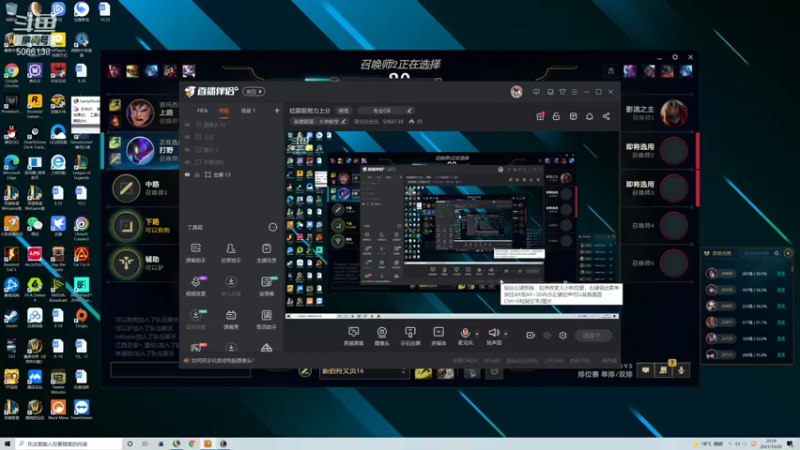Open the chat icon in League client bottom bar

[x=645, y=370]
